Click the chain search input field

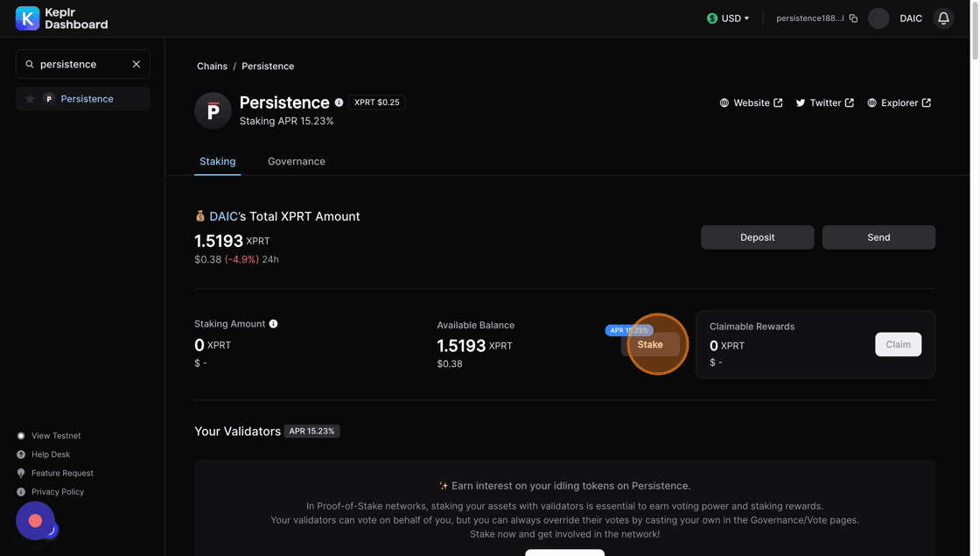click(x=80, y=64)
